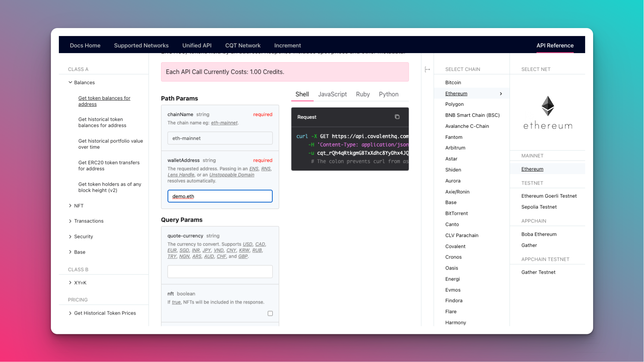
Task: Click the quote-currency input field
Action: pos(220,272)
